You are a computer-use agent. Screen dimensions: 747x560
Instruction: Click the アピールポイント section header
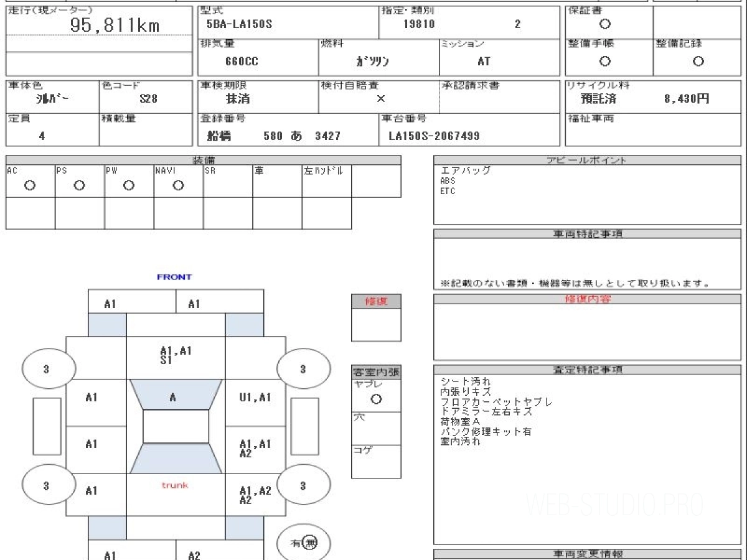click(587, 160)
